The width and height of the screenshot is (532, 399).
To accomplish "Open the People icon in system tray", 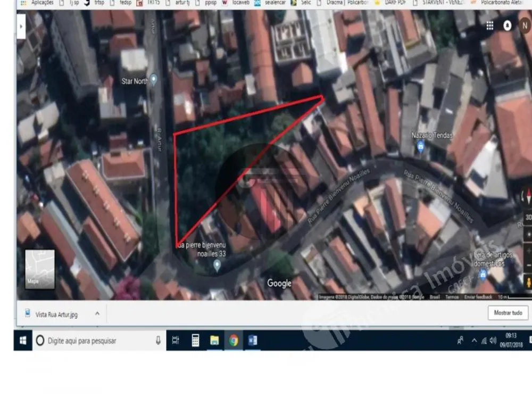I will (x=460, y=340).
